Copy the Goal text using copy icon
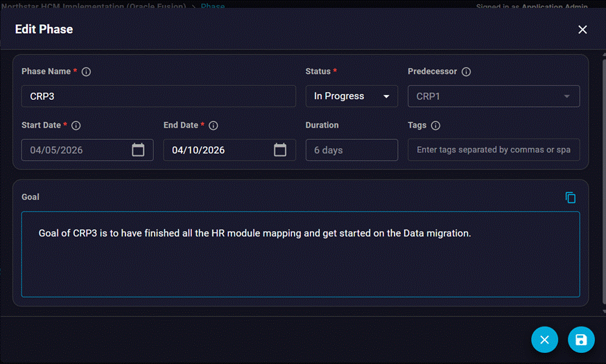The image size is (606, 364). [571, 198]
